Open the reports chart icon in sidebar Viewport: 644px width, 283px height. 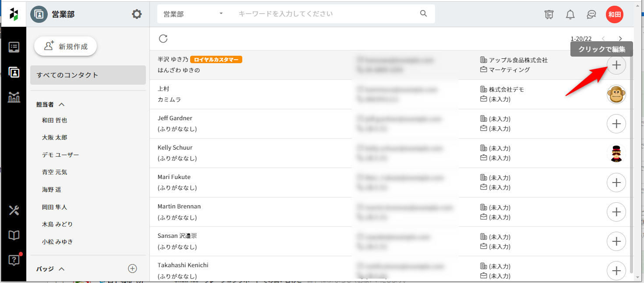(x=14, y=97)
